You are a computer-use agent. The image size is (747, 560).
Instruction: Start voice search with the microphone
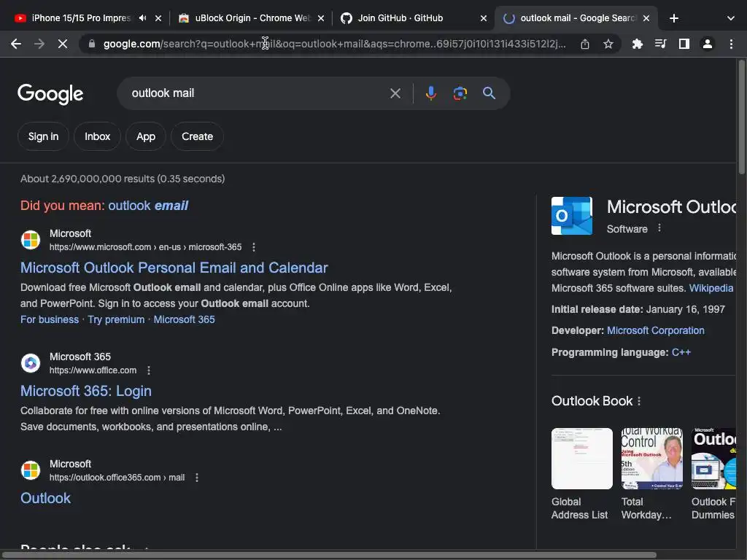430,93
